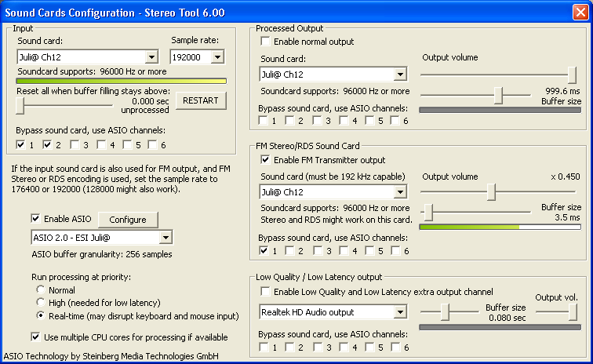Check FM Stereo/RDS ASIO channel 5
The width and height of the screenshot is (593, 364).
coord(370,250)
